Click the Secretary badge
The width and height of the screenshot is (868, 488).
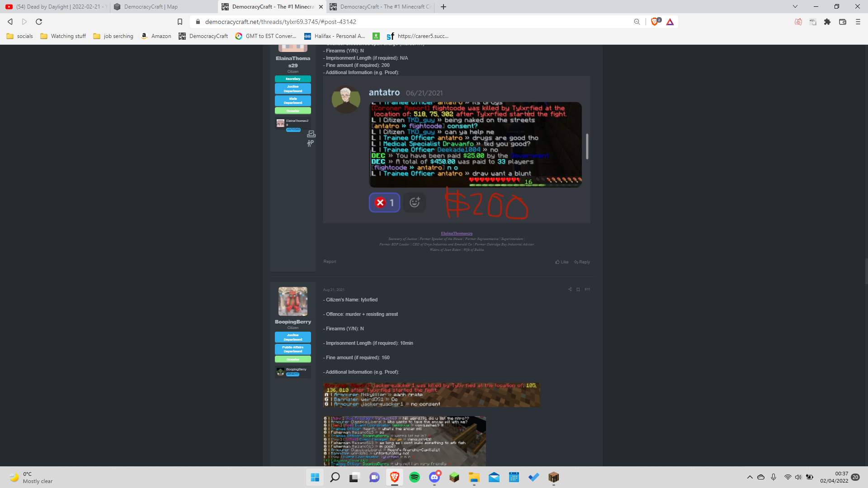293,79
